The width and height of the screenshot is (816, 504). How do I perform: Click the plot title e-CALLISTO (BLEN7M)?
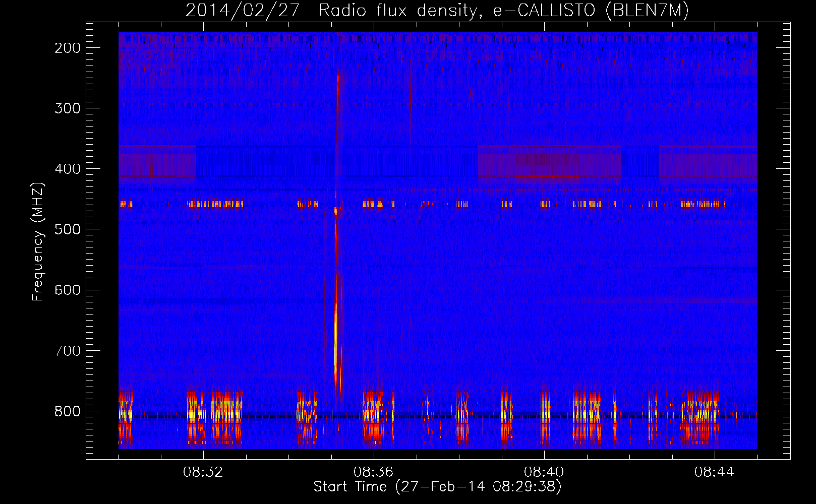(x=591, y=10)
